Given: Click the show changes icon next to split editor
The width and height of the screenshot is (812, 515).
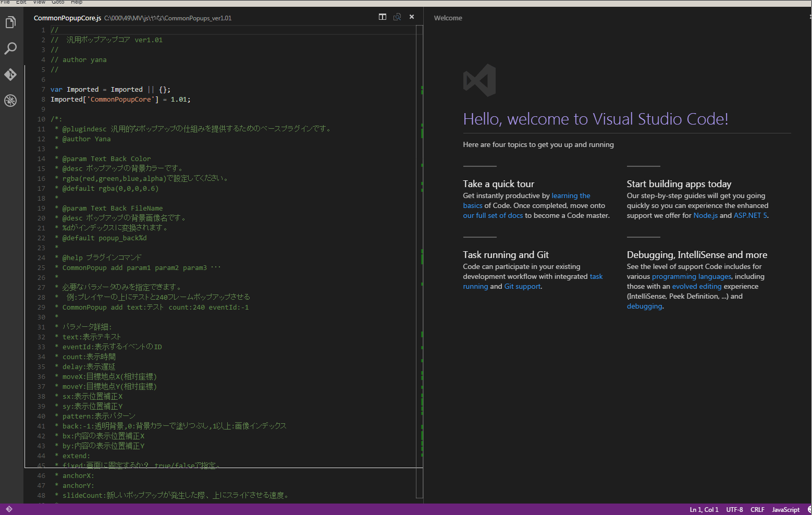Looking at the screenshot, I should pos(397,17).
